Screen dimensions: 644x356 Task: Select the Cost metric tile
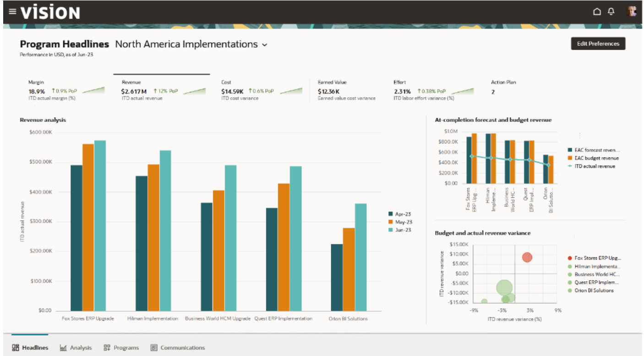click(261, 90)
